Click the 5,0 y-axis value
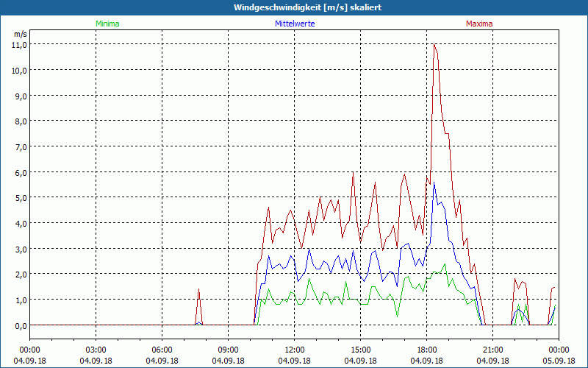 pyautogui.click(x=21, y=197)
